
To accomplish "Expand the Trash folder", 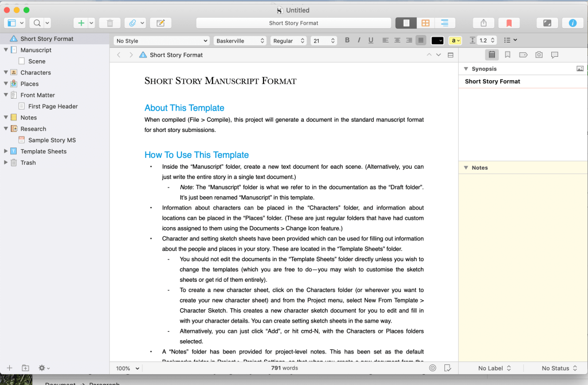I will 6,162.
